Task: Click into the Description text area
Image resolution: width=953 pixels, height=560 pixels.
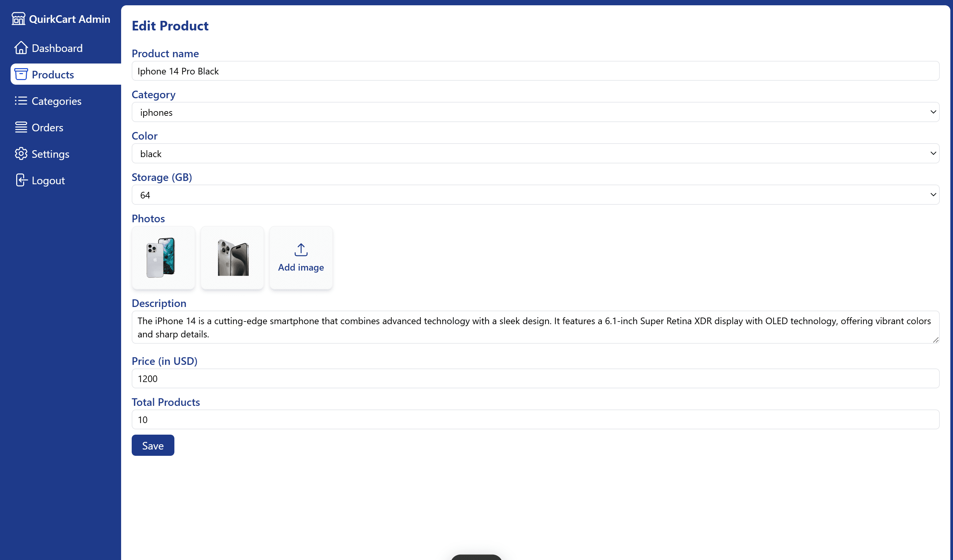Action: 535,327
